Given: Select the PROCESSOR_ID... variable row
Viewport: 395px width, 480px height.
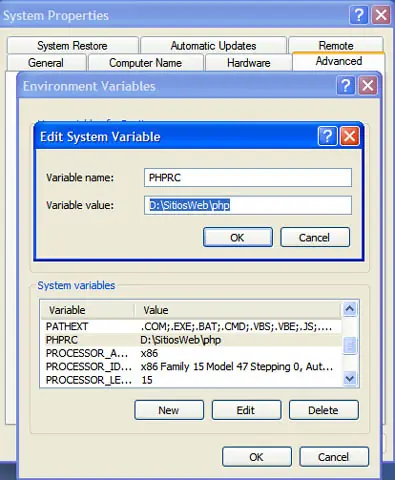Looking at the screenshot, I should coord(191,367).
